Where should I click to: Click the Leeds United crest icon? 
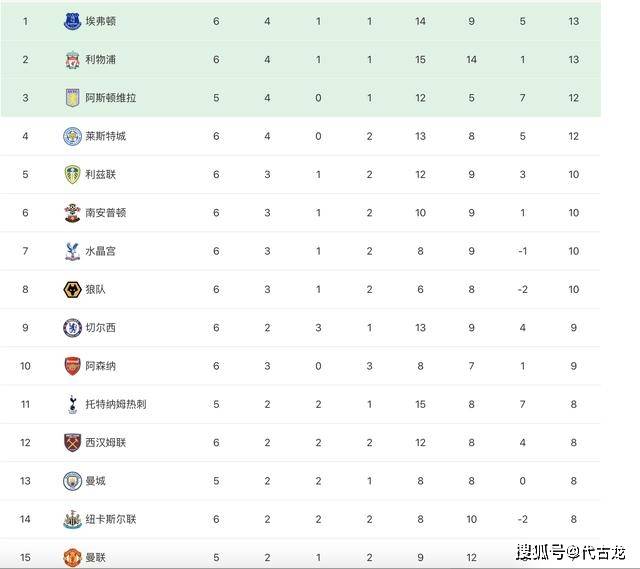pyautogui.click(x=73, y=175)
